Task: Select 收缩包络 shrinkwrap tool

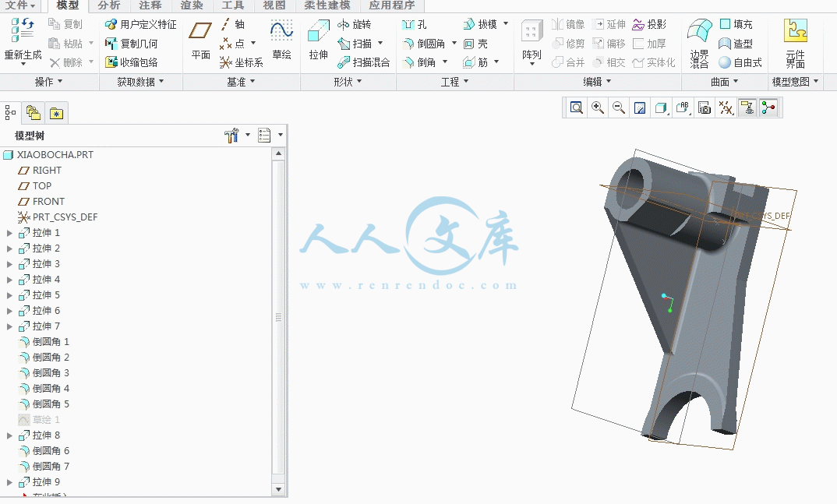Action: point(131,62)
